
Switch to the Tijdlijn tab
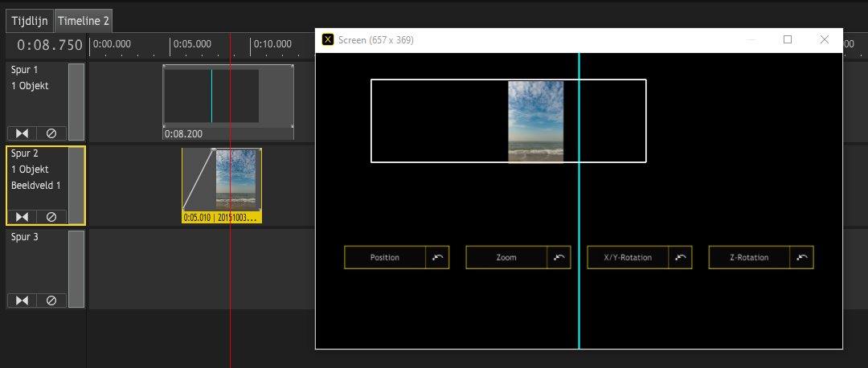30,21
